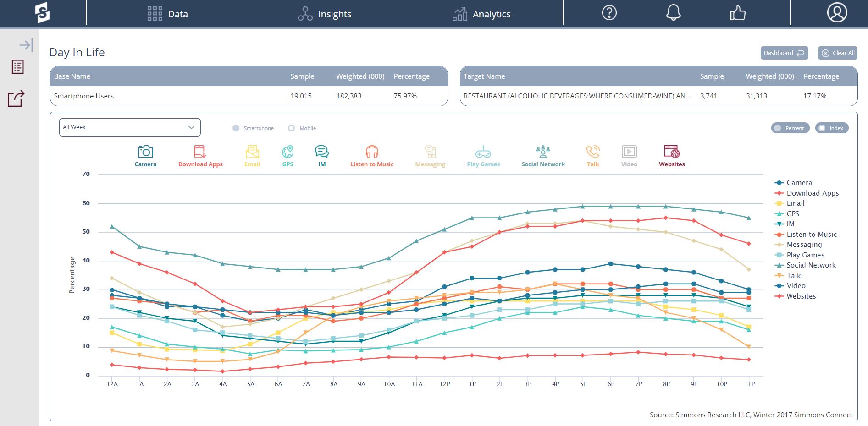
Task: Switch chart to Percent view
Action: pyautogui.click(x=790, y=128)
